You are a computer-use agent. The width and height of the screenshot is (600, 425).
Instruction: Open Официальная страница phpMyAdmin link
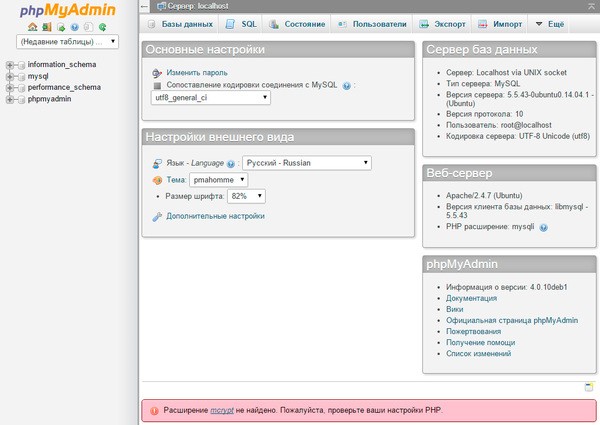[512, 321]
